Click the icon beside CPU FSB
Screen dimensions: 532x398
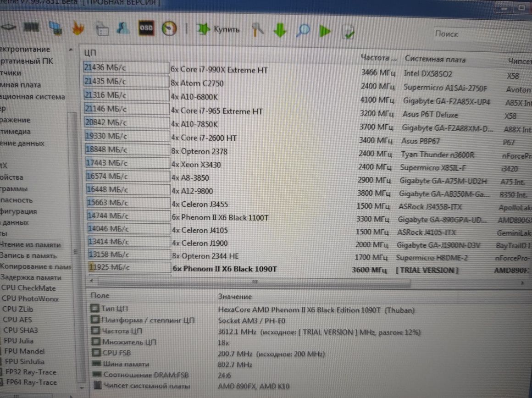click(x=97, y=352)
